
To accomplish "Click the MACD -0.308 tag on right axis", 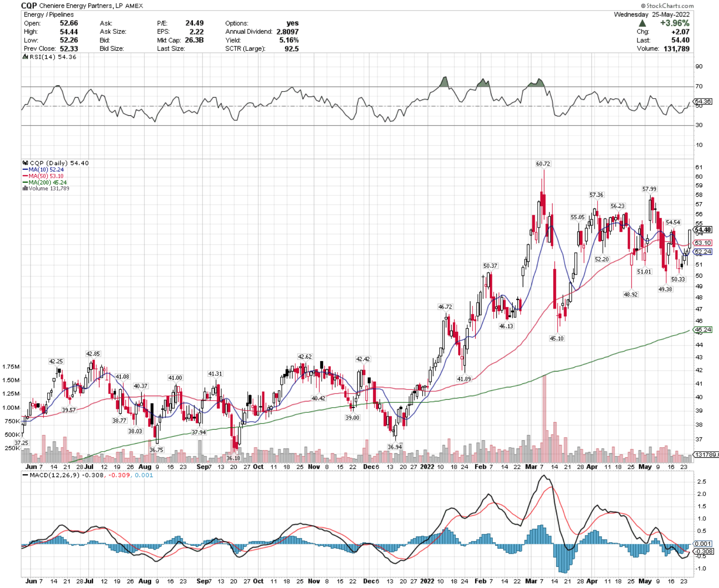I will 704,551.
